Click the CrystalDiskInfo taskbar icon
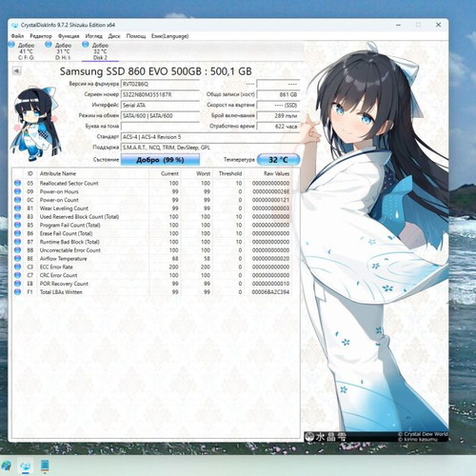This screenshot has width=476, height=476. (x=26, y=466)
